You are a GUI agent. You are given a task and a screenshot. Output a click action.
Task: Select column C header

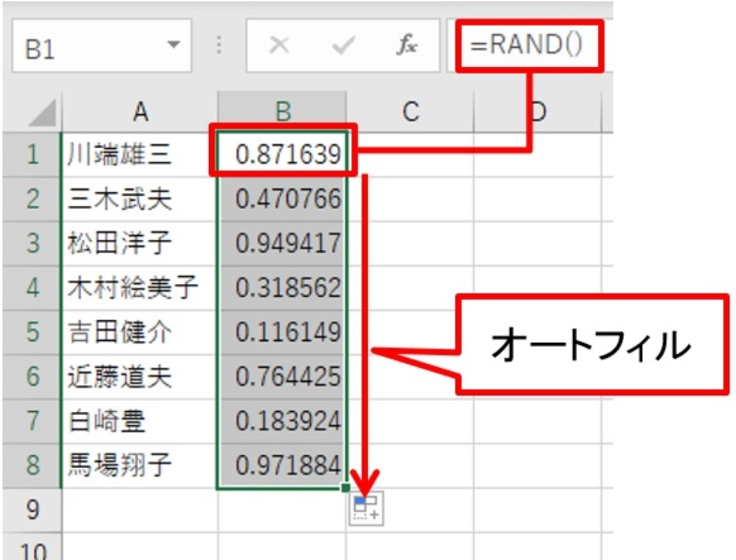tap(410, 112)
